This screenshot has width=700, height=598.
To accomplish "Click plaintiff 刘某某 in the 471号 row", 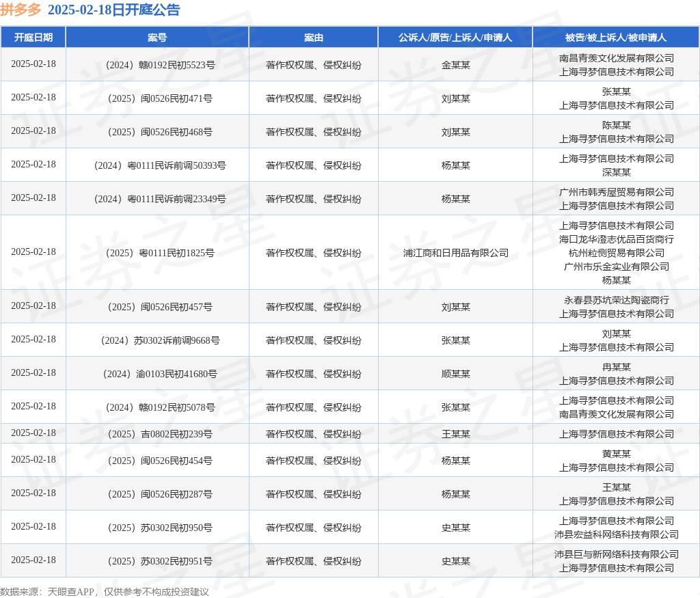I will 455,98.
